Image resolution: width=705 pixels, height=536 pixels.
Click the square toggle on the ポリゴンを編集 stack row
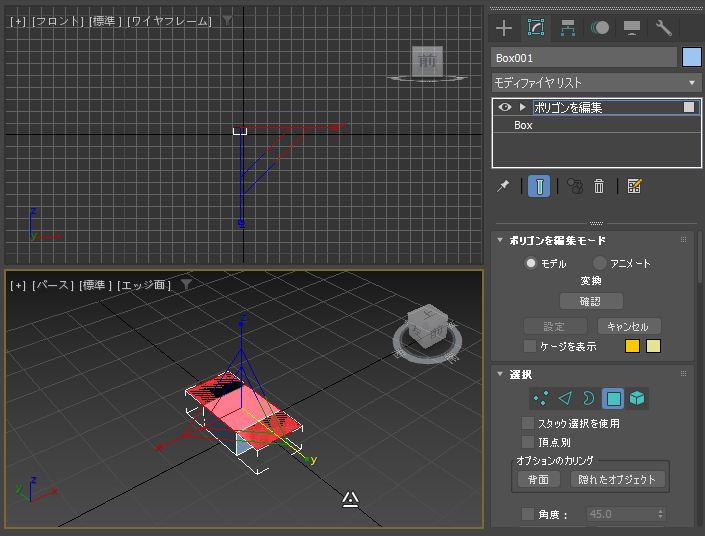[689, 107]
